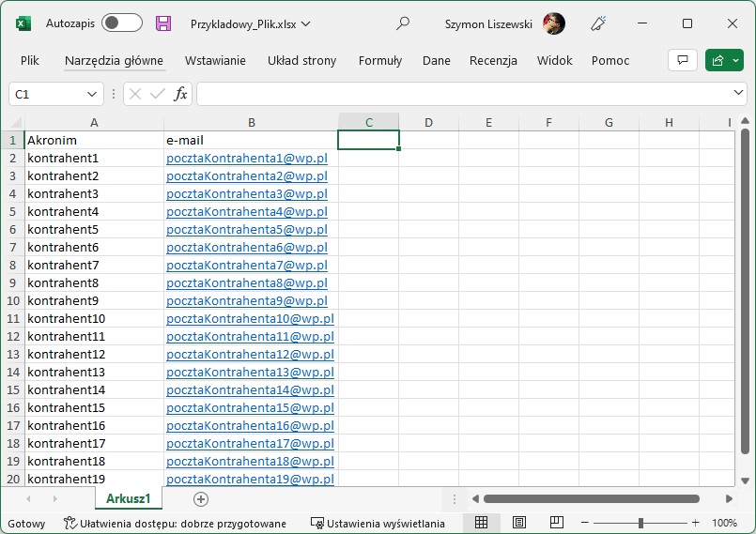756x534 pixels.
Task: Open the Plik menu
Action: click(x=29, y=61)
